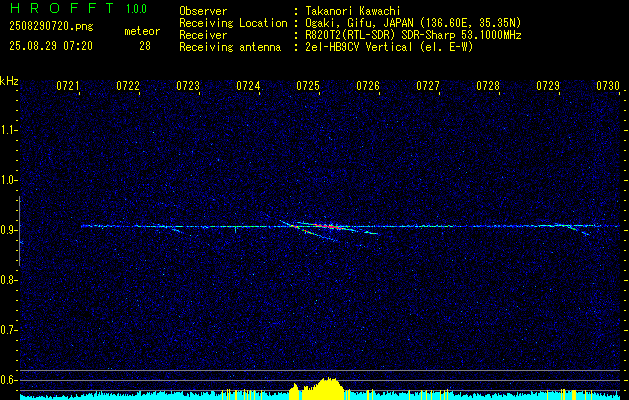Click the Receiving Location label
Image resolution: width=629 pixels, height=400 pixels.
tap(233, 23)
